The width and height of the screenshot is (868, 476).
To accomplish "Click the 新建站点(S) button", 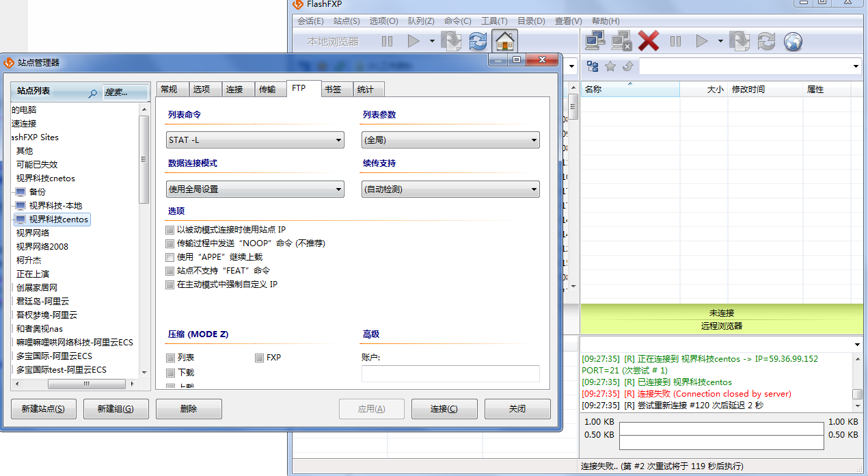I will point(44,409).
